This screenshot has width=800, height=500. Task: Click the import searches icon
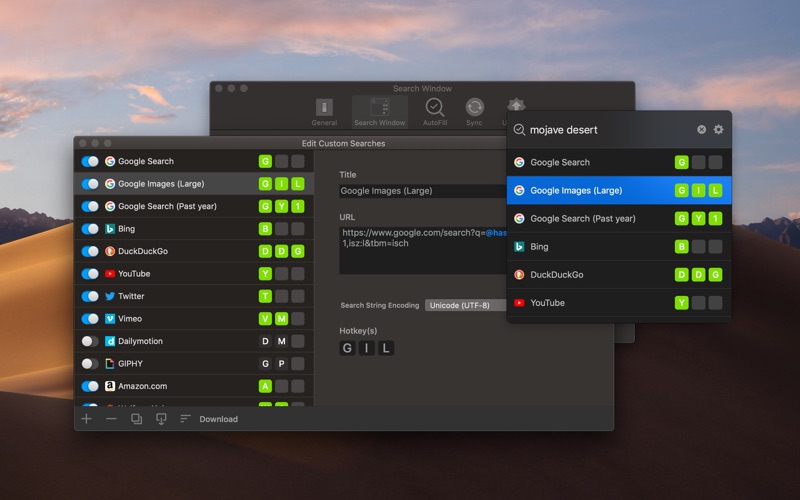(x=161, y=419)
